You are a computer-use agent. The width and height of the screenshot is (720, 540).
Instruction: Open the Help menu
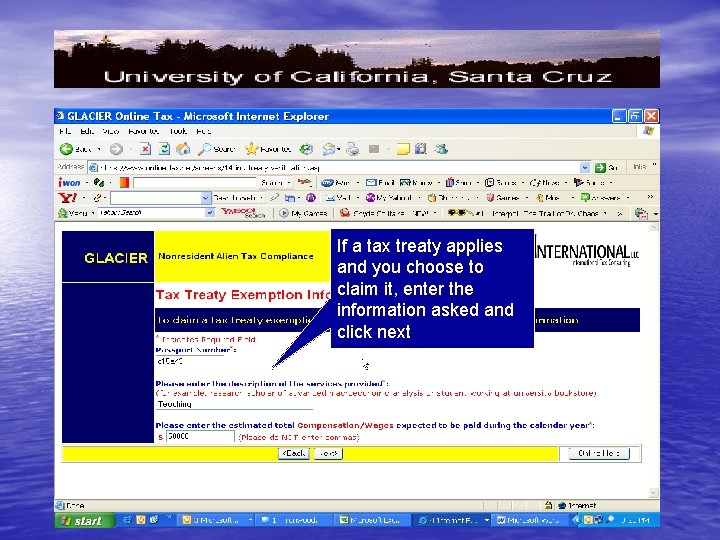(x=203, y=131)
